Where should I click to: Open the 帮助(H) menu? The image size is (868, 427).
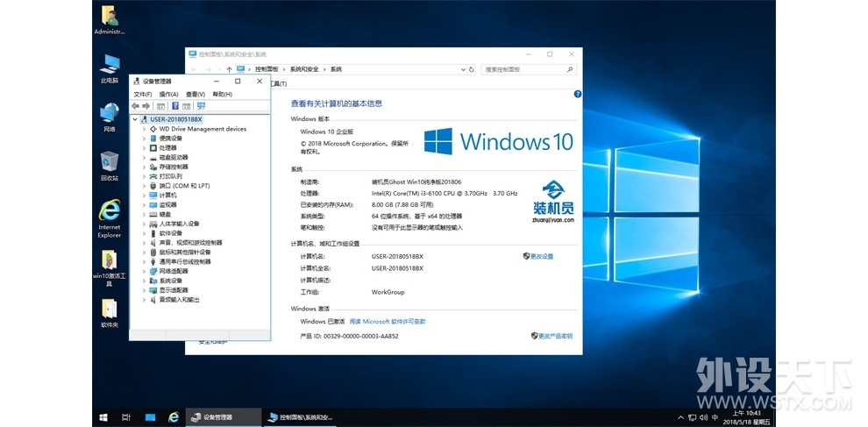point(223,94)
